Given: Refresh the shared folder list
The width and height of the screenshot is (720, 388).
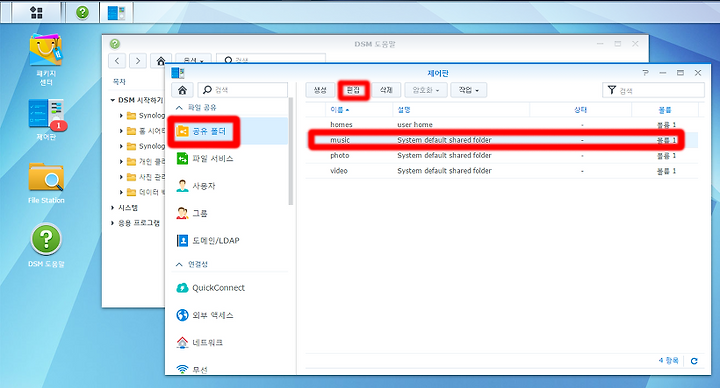Looking at the screenshot, I should pos(694,361).
